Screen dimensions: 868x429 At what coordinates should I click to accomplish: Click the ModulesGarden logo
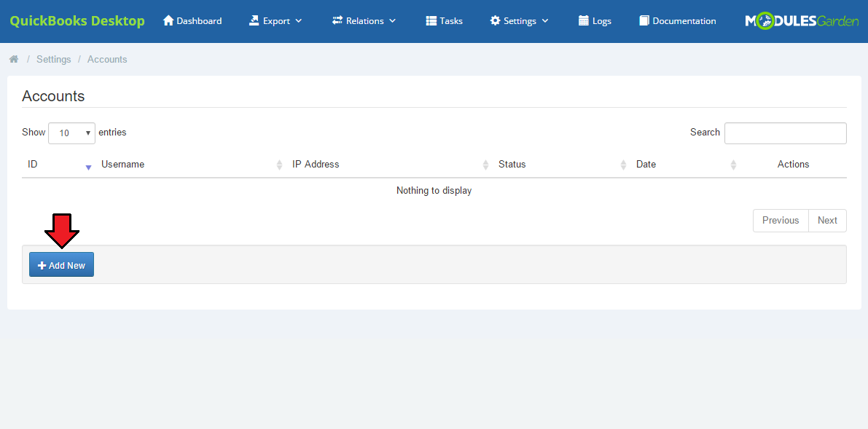pyautogui.click(x=802, y=21)
